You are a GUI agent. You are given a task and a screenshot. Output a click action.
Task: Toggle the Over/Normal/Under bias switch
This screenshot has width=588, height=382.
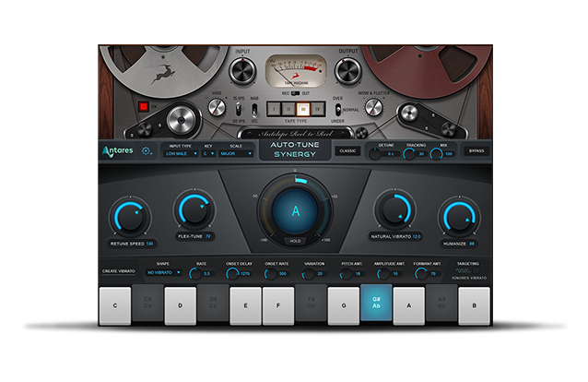pyautogui.click(x=338, y=109)
